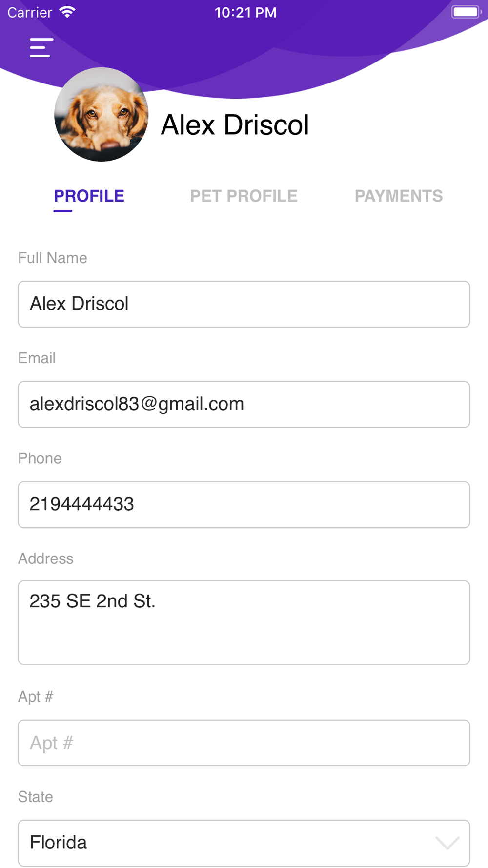Open the Payments tab
Screen dimensions: 488x868
click(x=398, y=196)
